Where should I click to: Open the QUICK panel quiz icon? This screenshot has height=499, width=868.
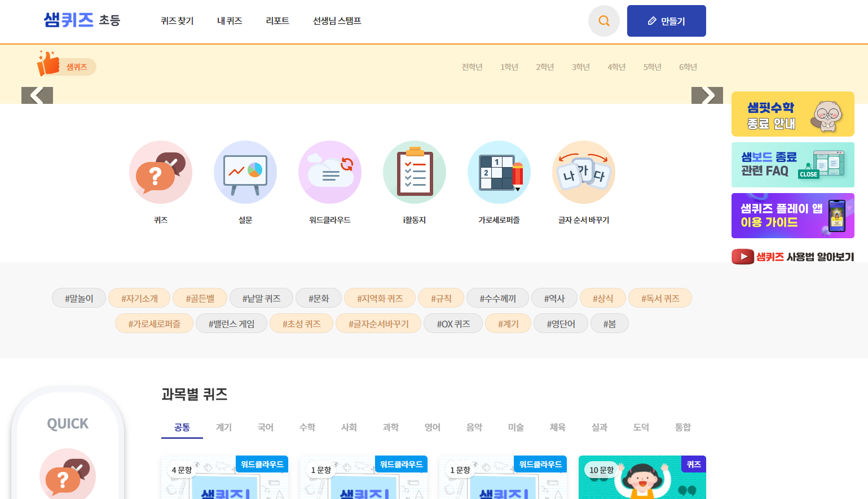pyautogui.click(x=68, y=474)
